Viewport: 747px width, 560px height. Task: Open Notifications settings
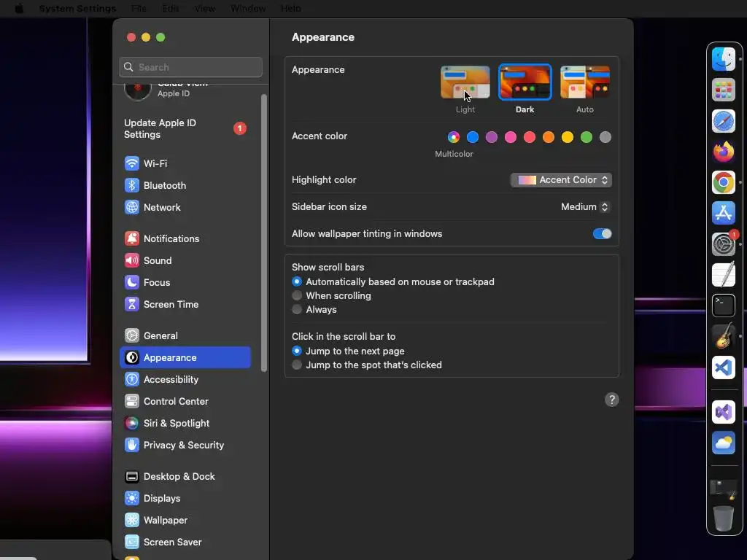[185, 238]
